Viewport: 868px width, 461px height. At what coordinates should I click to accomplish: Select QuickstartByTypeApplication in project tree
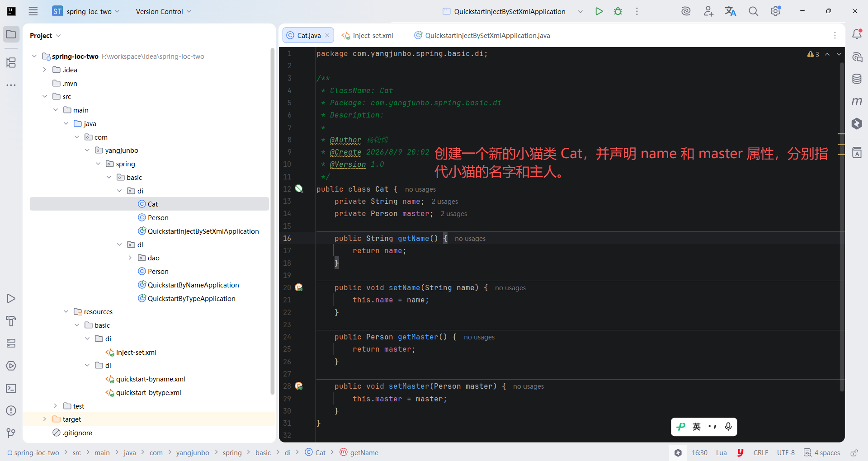pyautogui.click(x=191, y=298)
